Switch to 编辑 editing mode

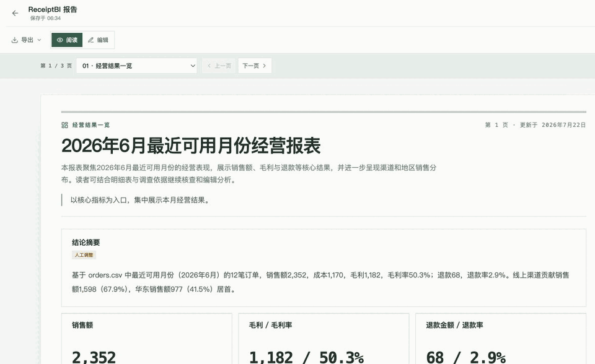[x=98, y=40]
